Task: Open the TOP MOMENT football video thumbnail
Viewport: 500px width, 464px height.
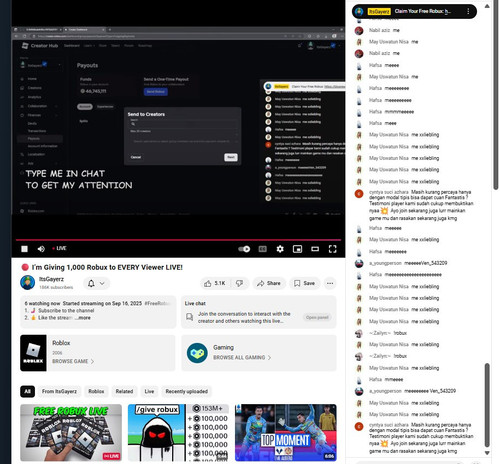Action: 286,433
